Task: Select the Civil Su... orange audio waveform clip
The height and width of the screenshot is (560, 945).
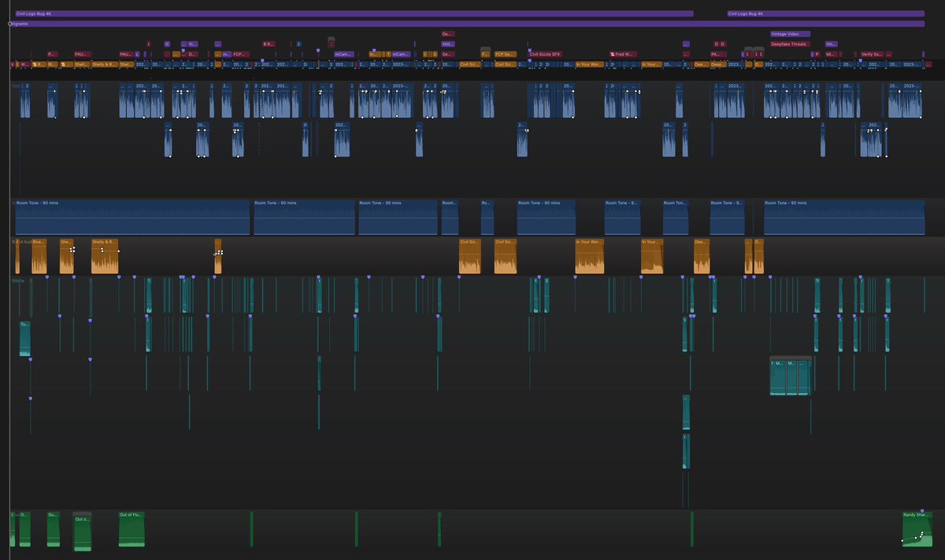Action: pyautogui.click(x=469, y=256)
